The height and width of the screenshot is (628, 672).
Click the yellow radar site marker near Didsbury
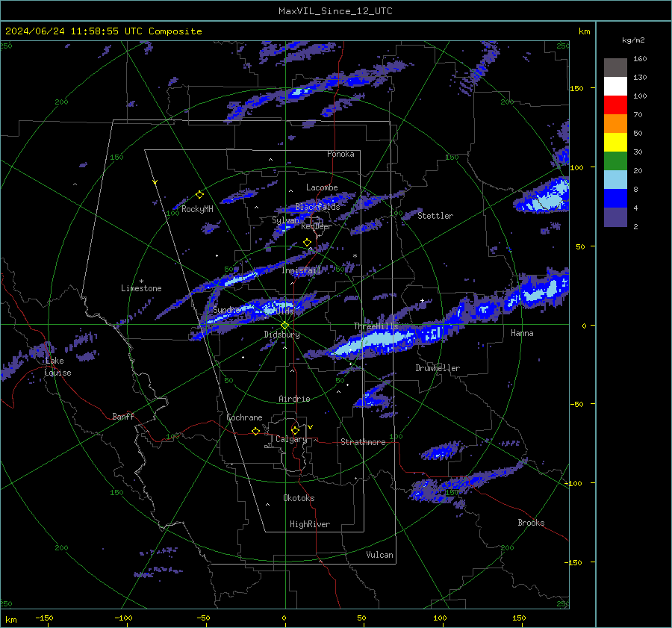pyautogui.click(x=285, y=326)
